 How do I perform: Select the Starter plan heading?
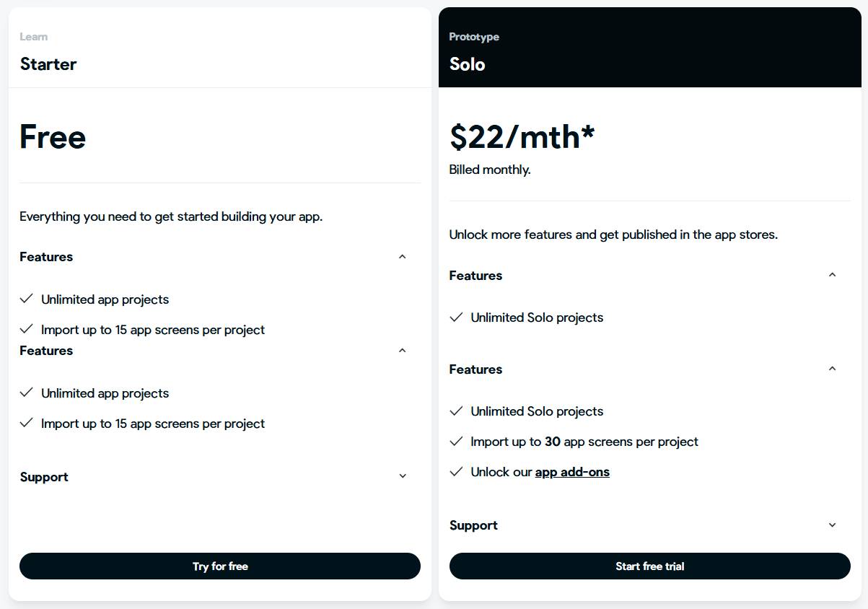pos(48,64)
